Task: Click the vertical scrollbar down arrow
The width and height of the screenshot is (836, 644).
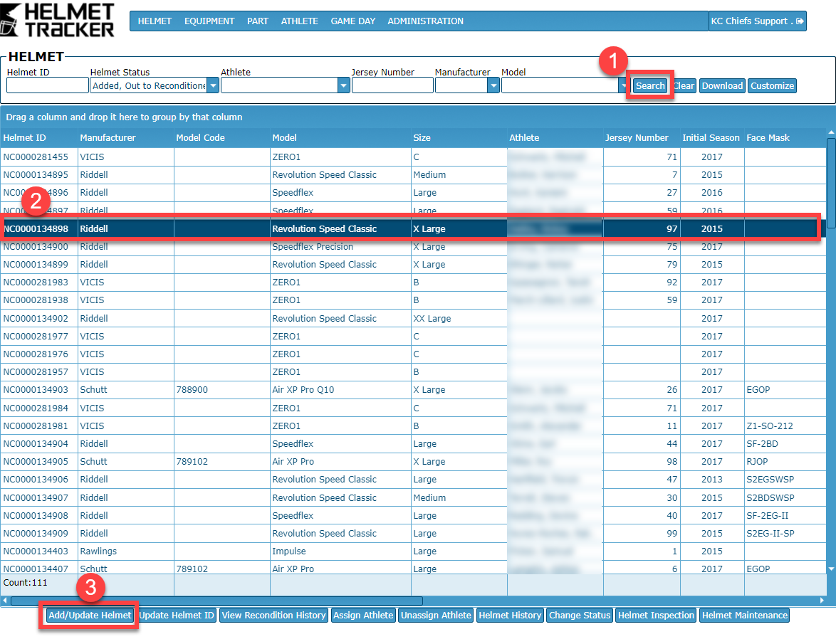Action: coord(831,569)
